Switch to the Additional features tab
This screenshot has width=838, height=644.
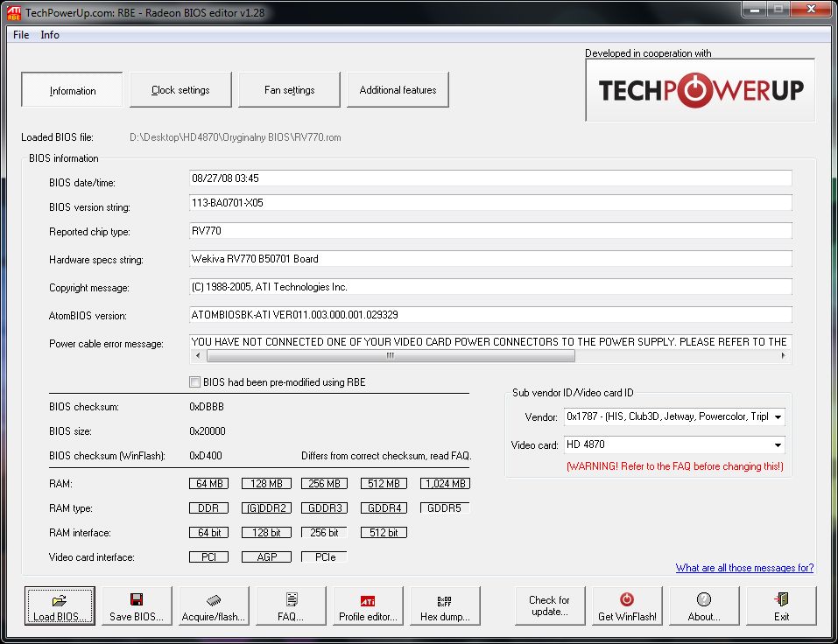(398, 90)
